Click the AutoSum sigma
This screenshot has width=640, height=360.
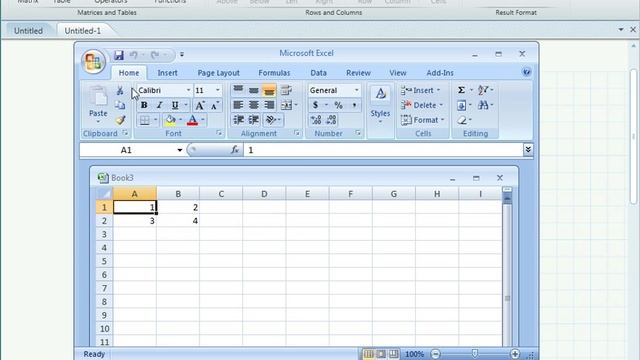[461, 90]
